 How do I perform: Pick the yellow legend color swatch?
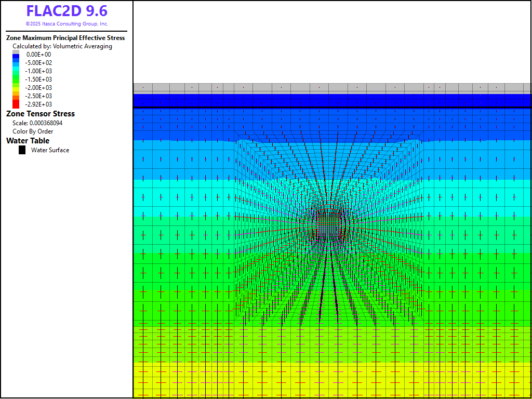(16, 87)
